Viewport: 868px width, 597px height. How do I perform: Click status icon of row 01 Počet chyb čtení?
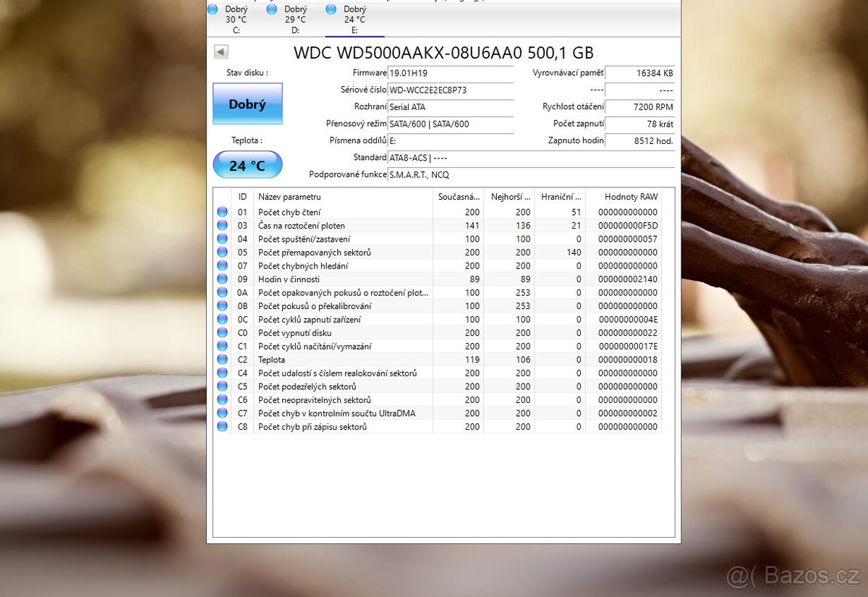[x=222, y=212]
